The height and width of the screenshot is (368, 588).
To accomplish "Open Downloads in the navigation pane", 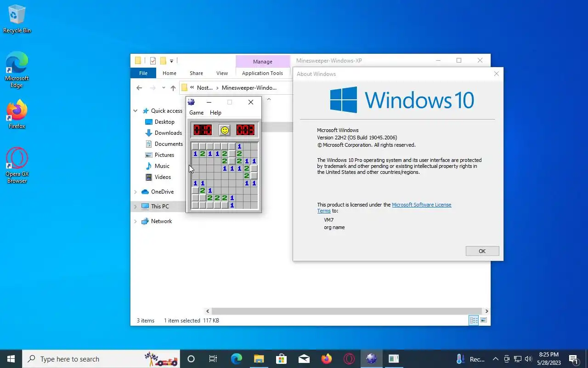I will (168, 133).
